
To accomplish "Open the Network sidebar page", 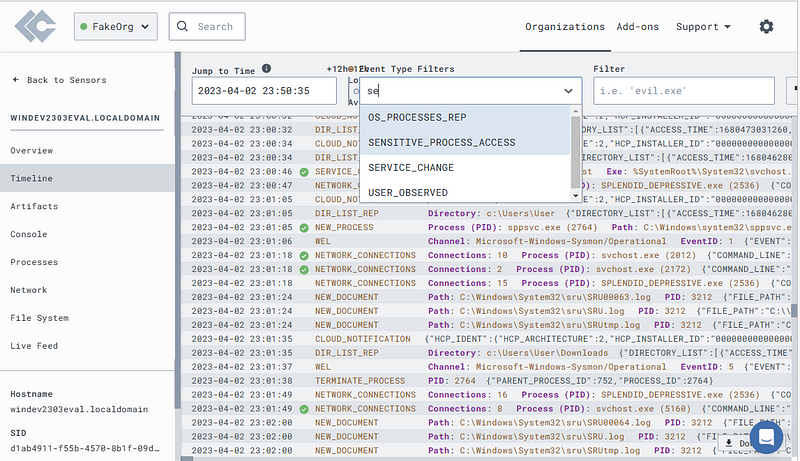I will (x=87, y=290).
